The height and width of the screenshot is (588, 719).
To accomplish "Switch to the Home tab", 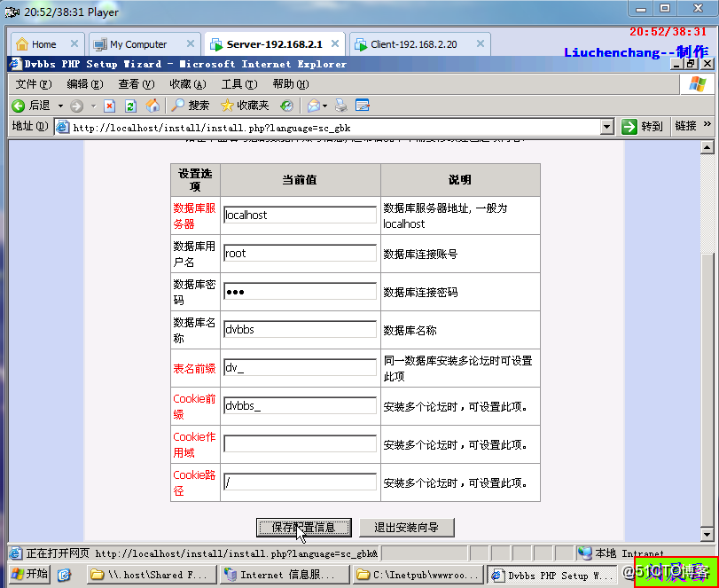I will (48, 44).
